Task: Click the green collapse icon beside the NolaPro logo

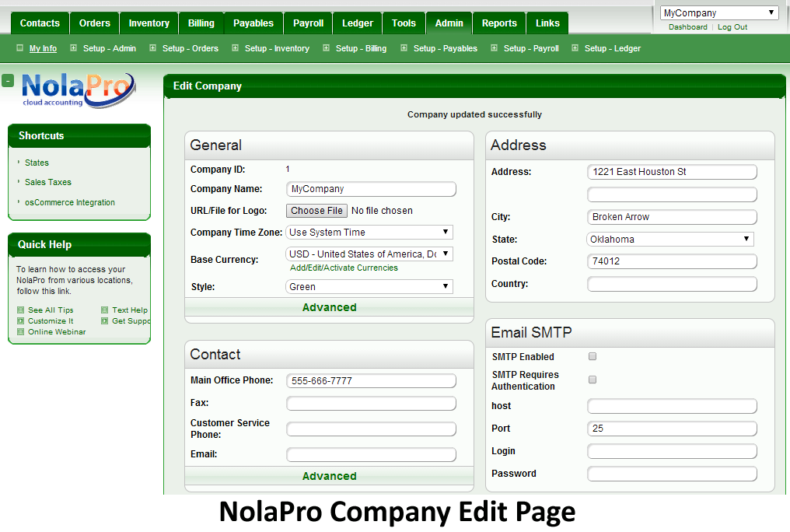Action: [8, 80]
